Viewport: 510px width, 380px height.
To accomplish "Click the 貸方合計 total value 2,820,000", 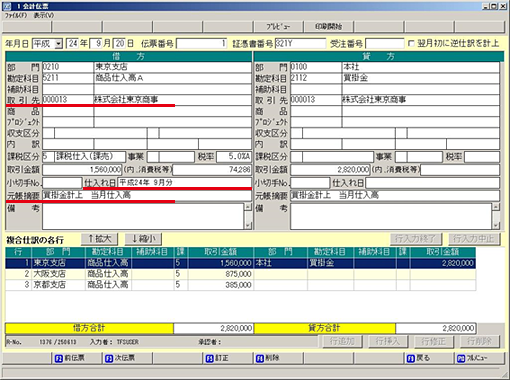I will [435, 328].
